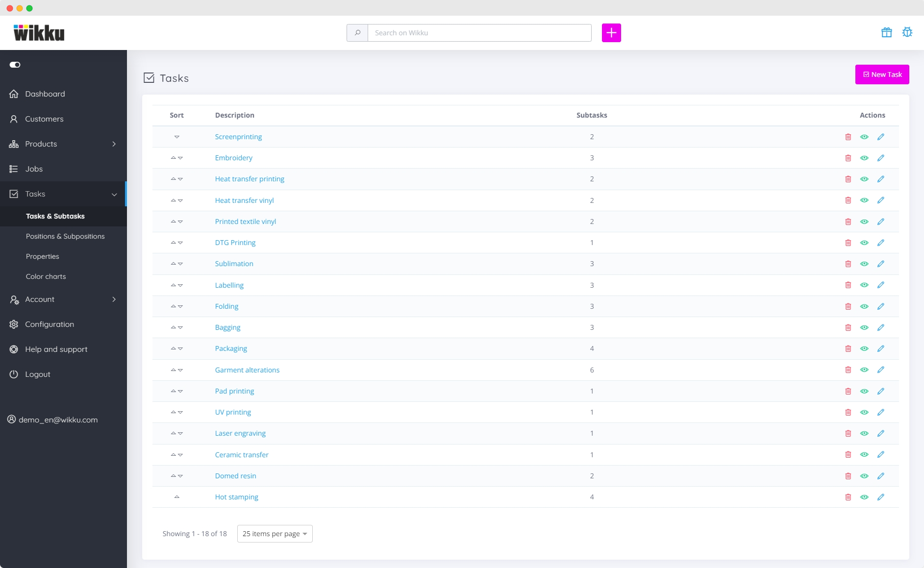Edit the Sublimation task with the pencil icon
The width and height of the screenshot is (924, 568).
point(880,264)
